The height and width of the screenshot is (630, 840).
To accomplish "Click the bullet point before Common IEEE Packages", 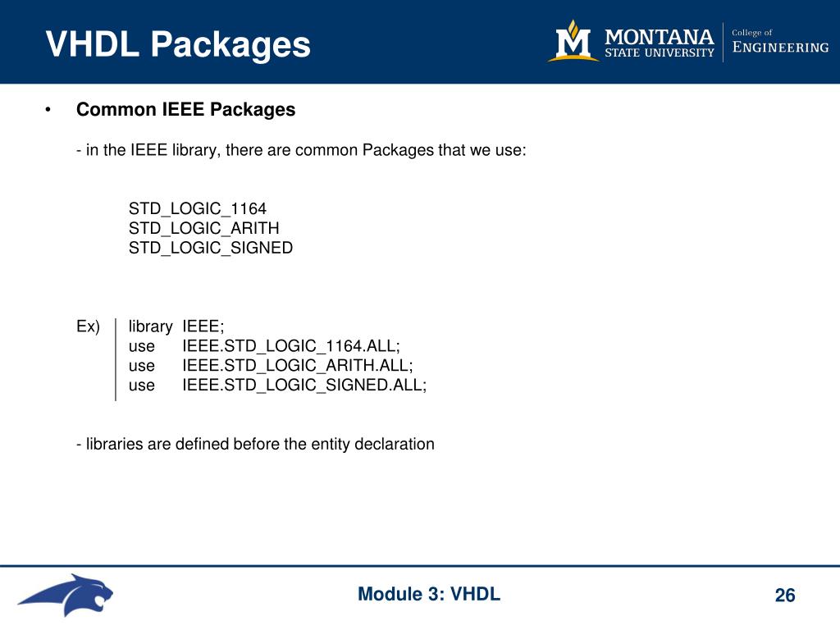I will (48, 110).
